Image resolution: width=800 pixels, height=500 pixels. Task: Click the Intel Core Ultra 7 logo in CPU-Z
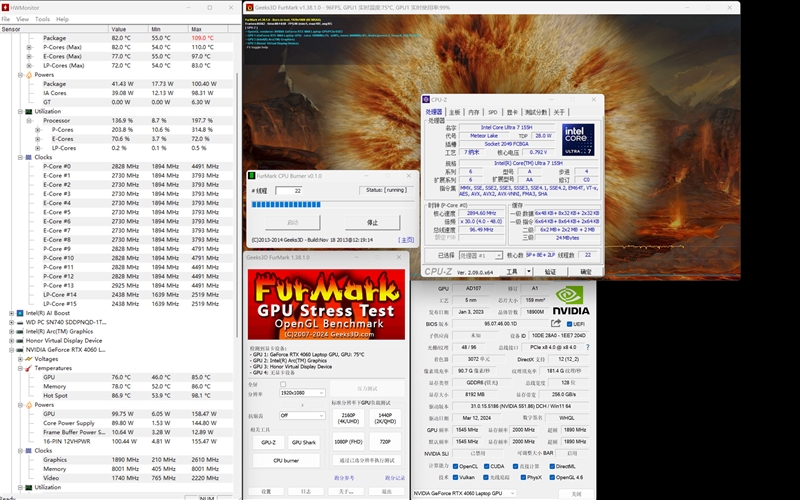[578, 139]
